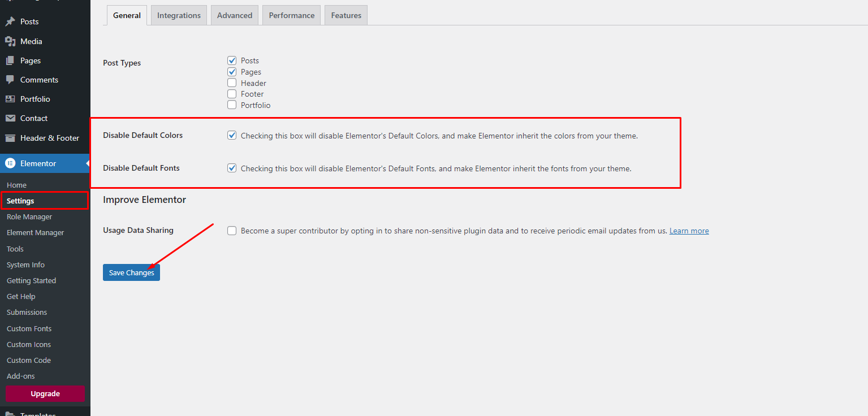Click the Comments speech bubble icon
The height and width of the screenshot is (416, 868).
(x=10, y=80)
